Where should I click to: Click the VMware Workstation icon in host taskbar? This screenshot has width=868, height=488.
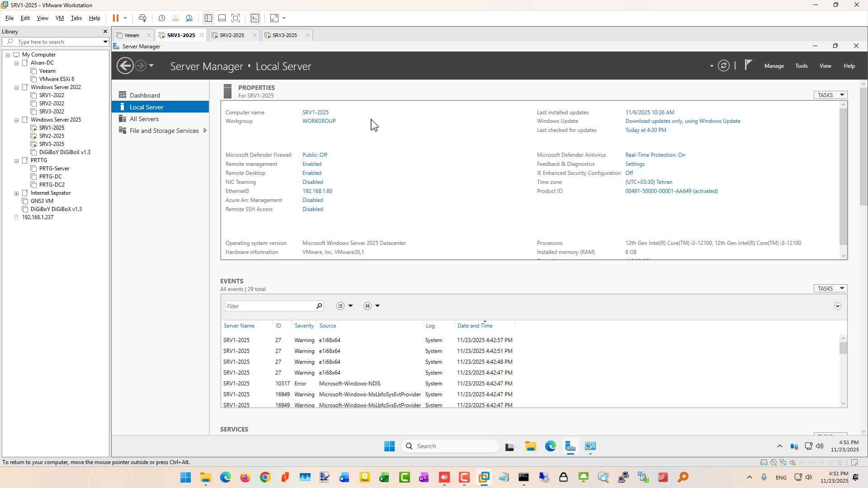[x=484, y=478]
